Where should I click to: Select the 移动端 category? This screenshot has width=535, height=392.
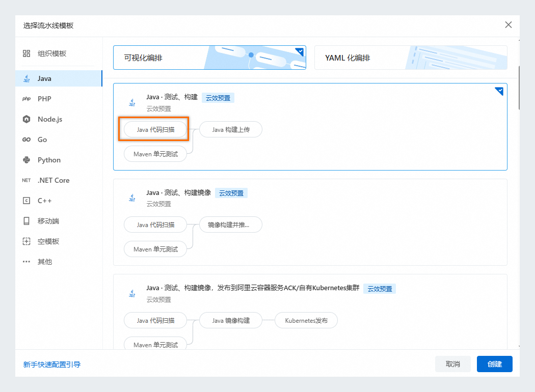59,221
